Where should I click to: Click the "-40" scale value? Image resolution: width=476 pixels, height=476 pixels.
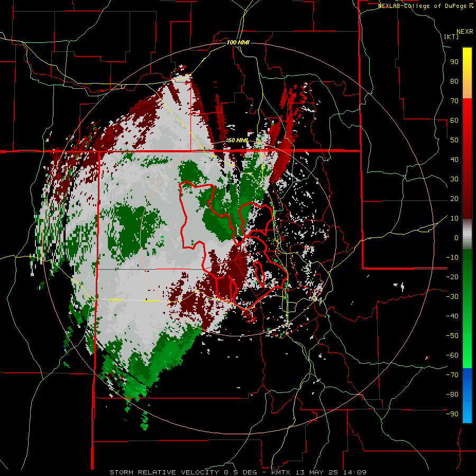click(x=452, y=316)
